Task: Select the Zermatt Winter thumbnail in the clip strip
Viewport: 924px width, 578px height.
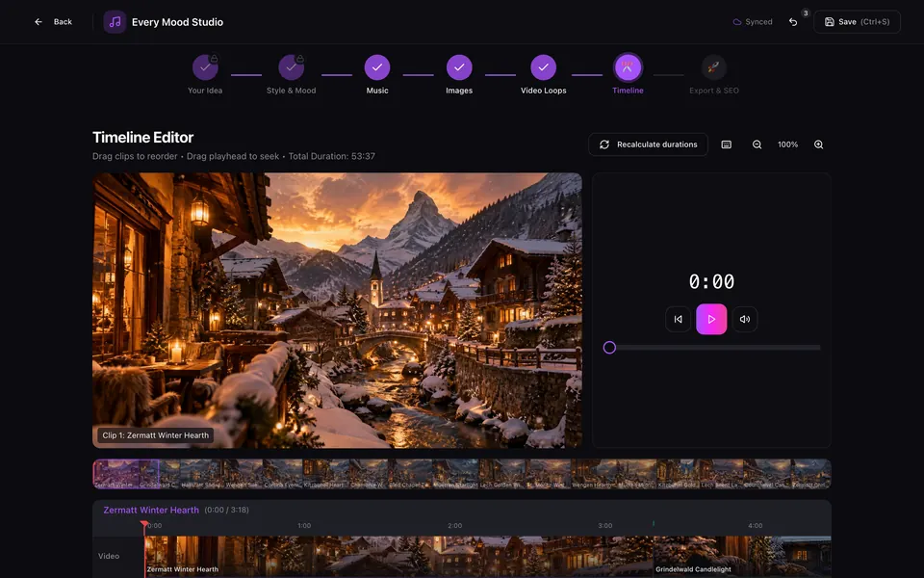Action: (x=116, y=474)
